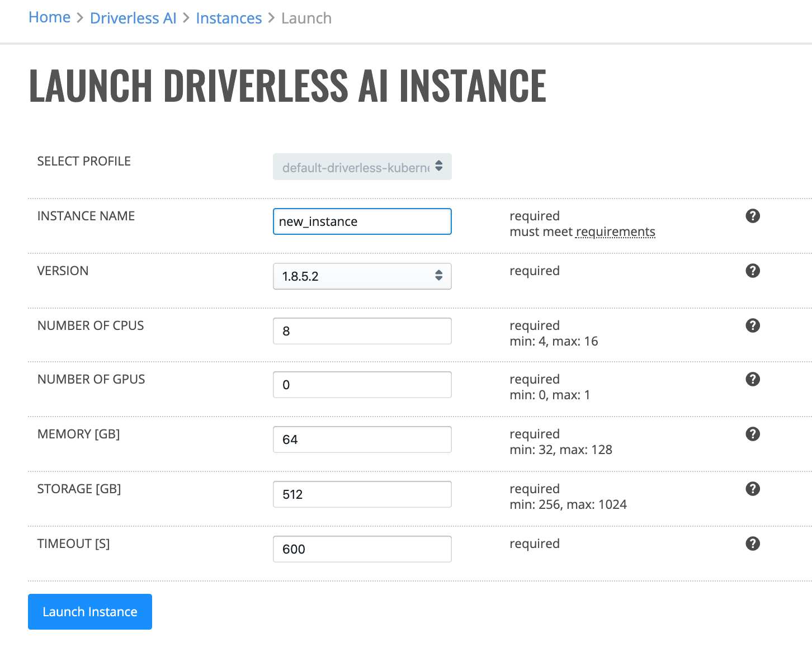
Task: Select the Timeout [S] input field
Action: [x=362, y=549]
